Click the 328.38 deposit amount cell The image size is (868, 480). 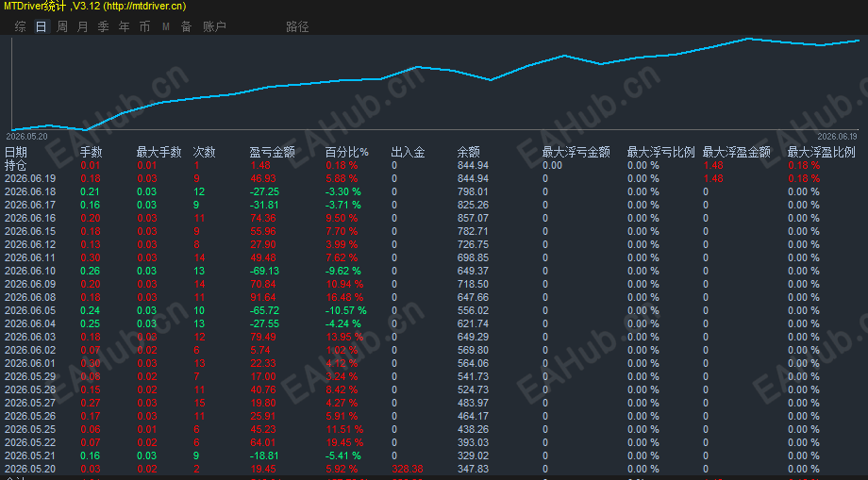(408, 469)
